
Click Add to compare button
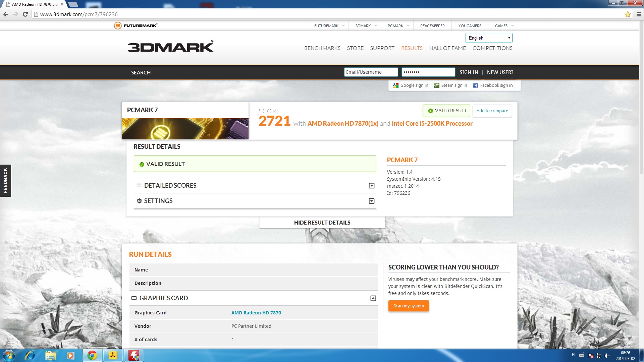(x=492, y=111)
